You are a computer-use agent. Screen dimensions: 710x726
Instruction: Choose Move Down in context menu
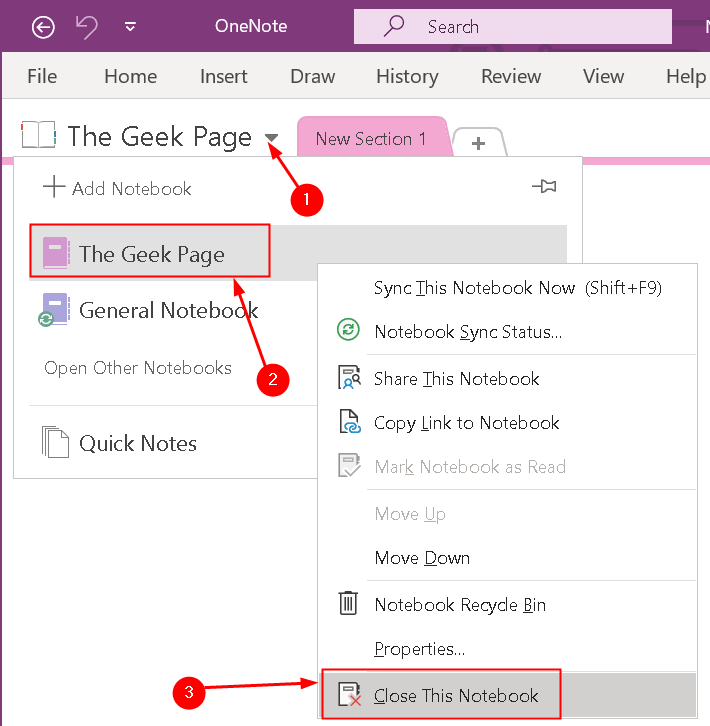pos(508,558)
